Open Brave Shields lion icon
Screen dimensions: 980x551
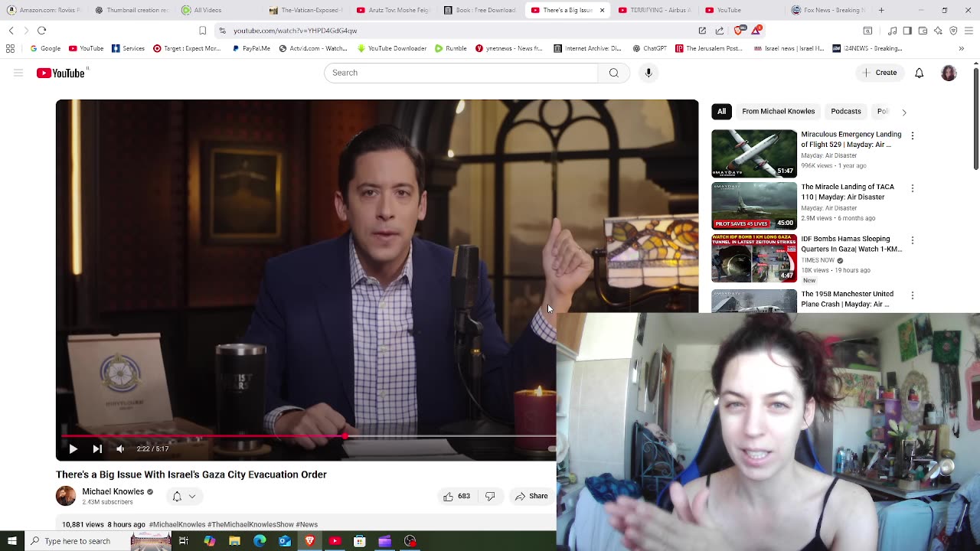[x=739, y=31]
